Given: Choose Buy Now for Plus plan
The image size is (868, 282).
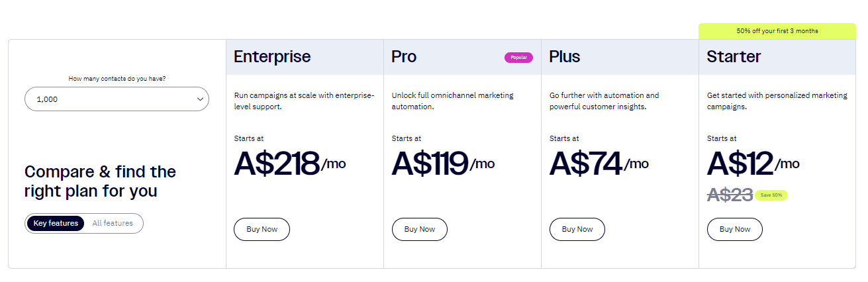Looking at the screenshot, I should [x=577, y=229].
